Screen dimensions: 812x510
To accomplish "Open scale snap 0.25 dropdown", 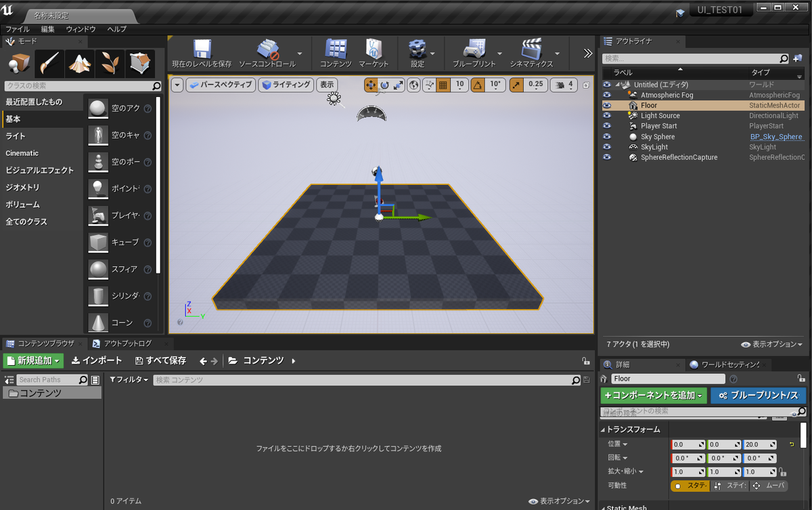I will pos(535,85).
